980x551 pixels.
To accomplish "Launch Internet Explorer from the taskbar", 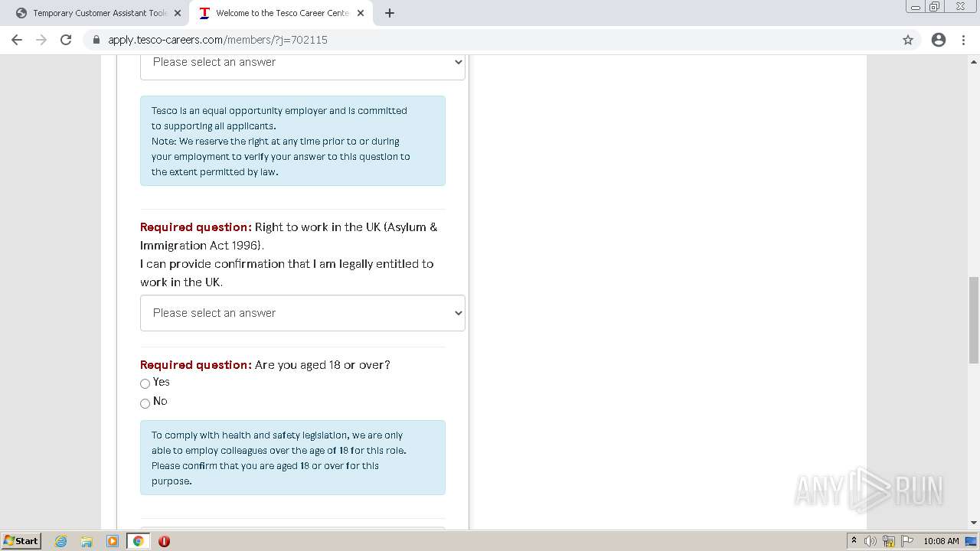I will click(x=61, y=541).
